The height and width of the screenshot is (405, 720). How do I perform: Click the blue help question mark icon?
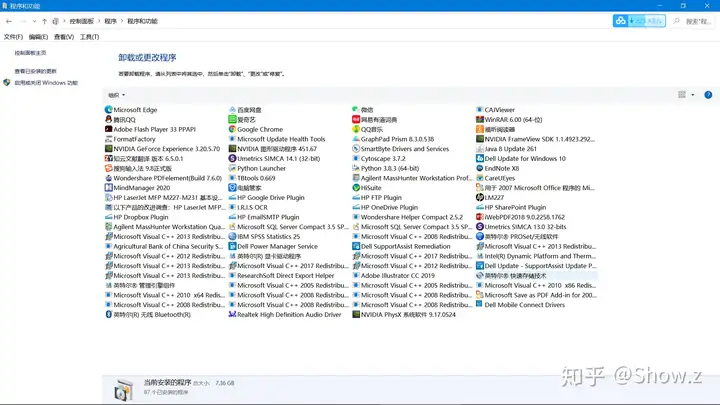(708, 95)
